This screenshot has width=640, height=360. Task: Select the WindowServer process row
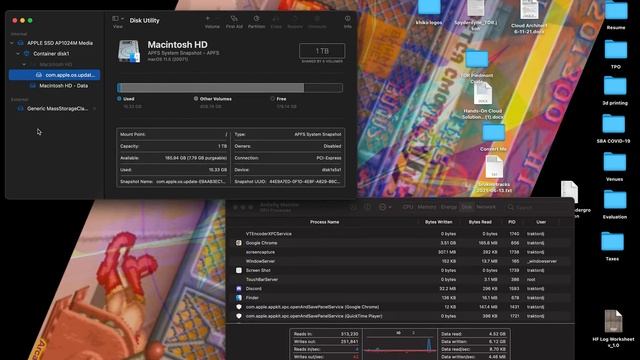pyautogui.click(x=400, y=261)
